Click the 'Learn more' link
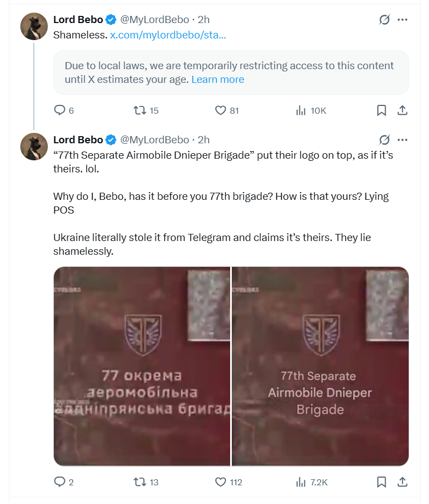Image resolution: width=429 pixels, height=504 pixels. (218, 79)
